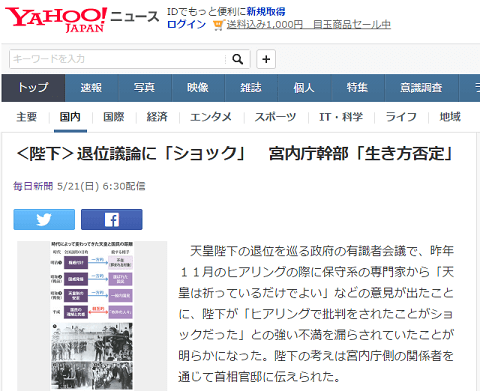Select the 個人 navigation tab
Viewport: 480px width, 391px height.
[x=304, y=88]
